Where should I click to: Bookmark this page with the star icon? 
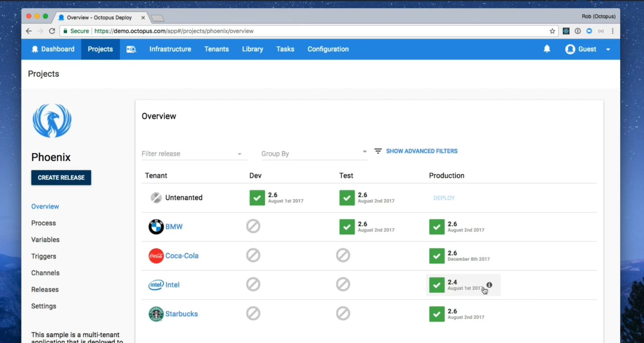click(552, 31)
